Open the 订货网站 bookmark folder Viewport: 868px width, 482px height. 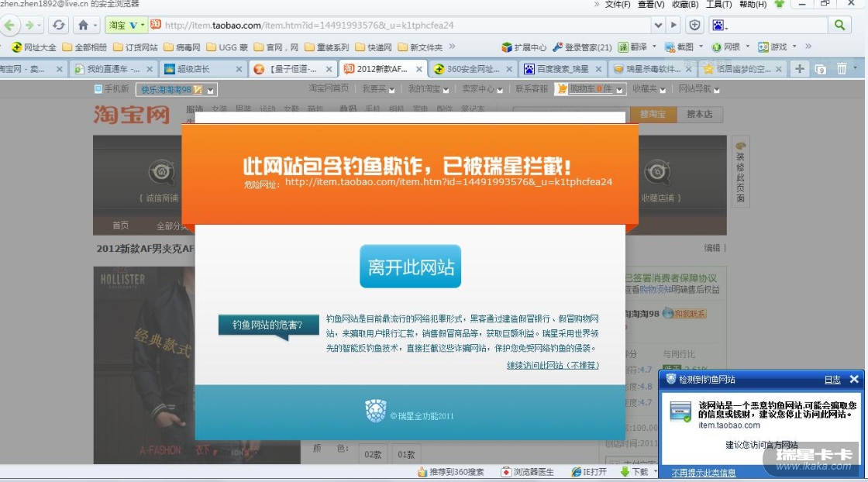click(135, 47)
